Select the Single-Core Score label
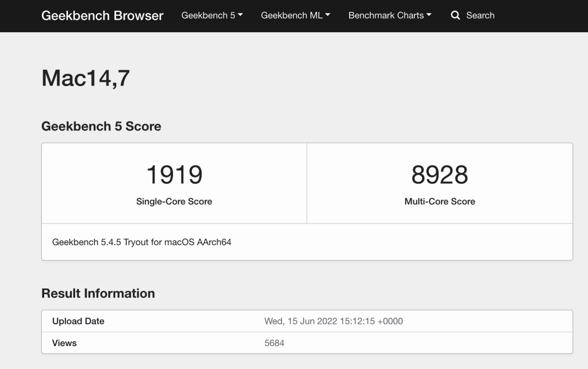This screenshot has width=588, height=369. [174, 202]
